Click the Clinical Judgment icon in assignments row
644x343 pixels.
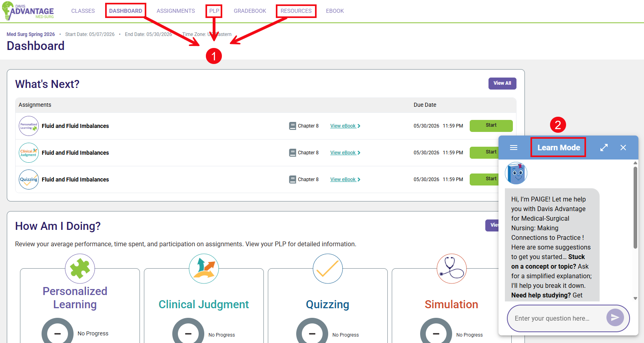29,153
